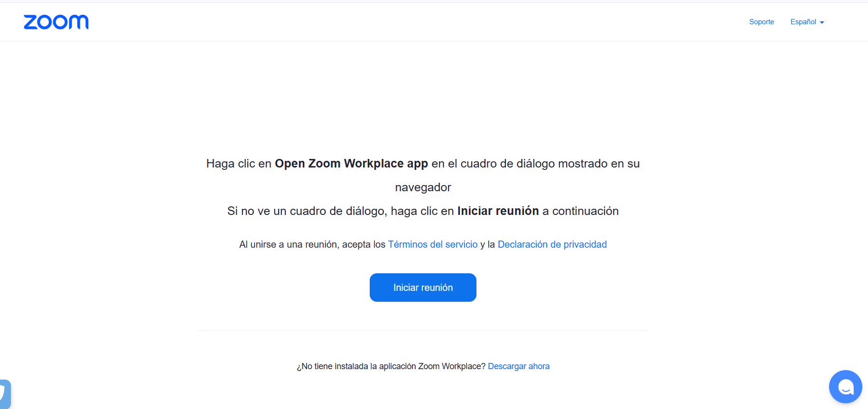Image resolution: width=868 pixels, height=409 pixels.
Task: Open Términos del servicio link
Action: (x=433, y=244)
